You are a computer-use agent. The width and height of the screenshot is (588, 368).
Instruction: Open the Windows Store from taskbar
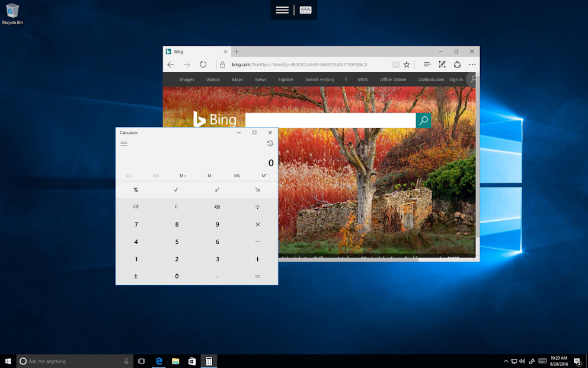(191, 360)
